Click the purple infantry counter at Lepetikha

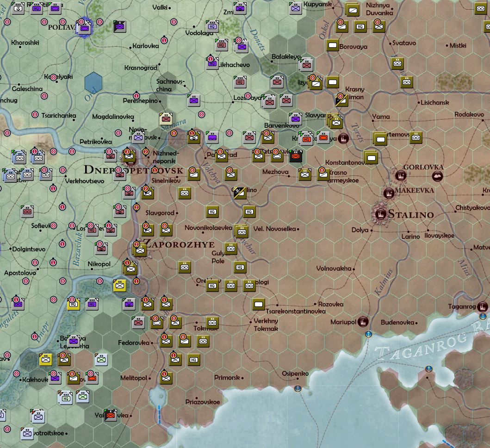[x=74, y=341]
